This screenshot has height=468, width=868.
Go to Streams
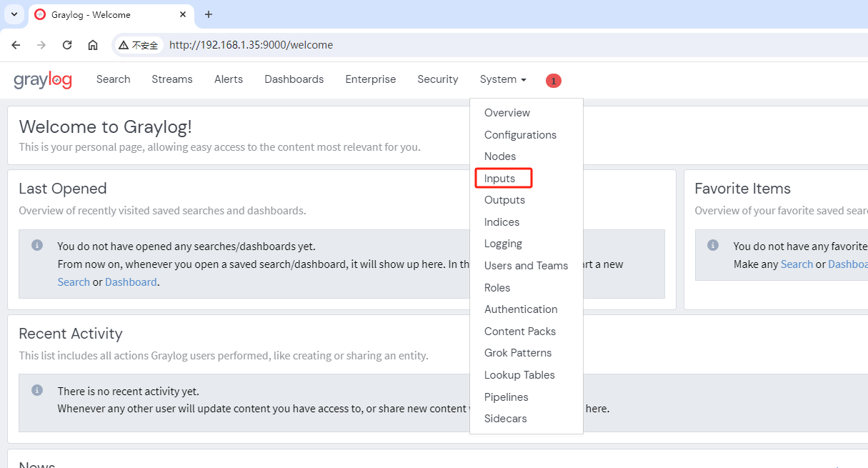click(172, 79)
